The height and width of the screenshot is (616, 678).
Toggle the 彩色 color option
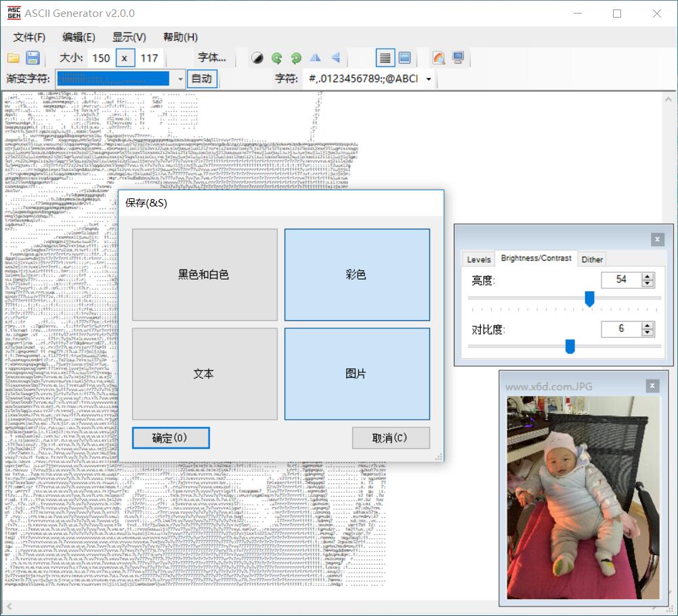pyautogui.click(x=356, y=275)
